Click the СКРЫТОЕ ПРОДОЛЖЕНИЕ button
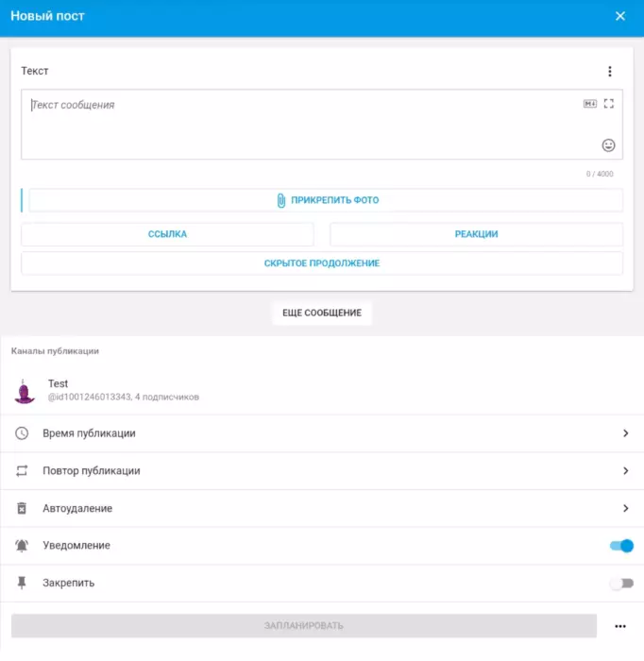 tap(322, 263)
